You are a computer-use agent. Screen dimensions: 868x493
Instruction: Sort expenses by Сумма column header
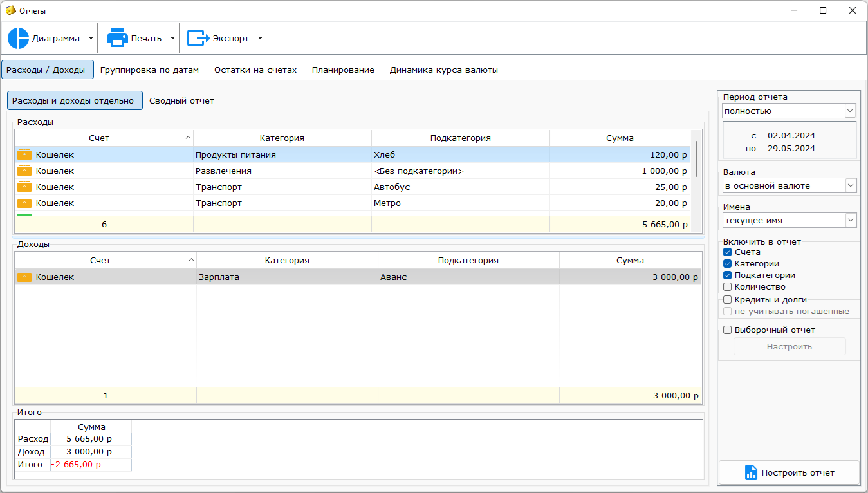click(620, 138)
